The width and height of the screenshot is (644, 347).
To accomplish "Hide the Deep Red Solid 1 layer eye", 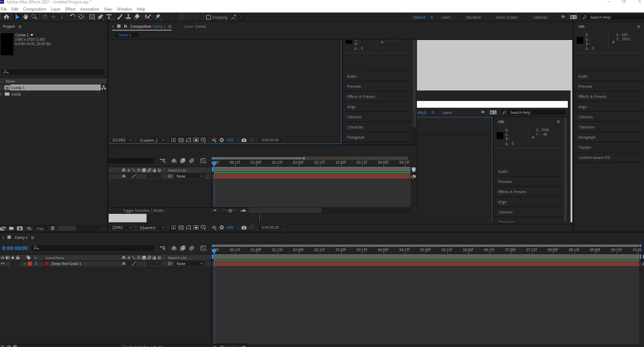I will [3, 264].
